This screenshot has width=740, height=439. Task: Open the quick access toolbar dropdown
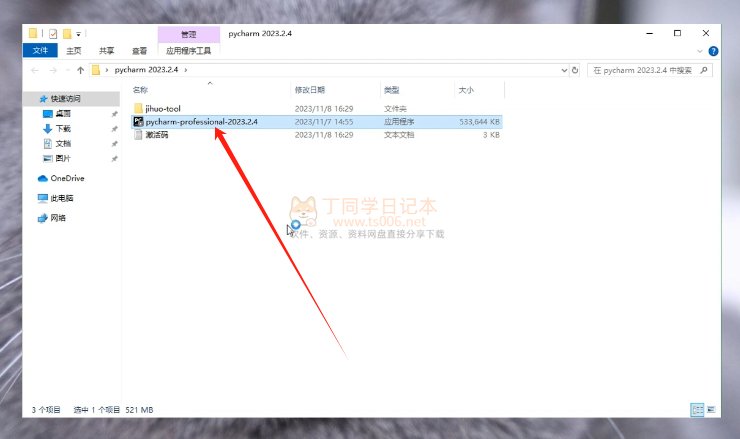click(78, 34)
